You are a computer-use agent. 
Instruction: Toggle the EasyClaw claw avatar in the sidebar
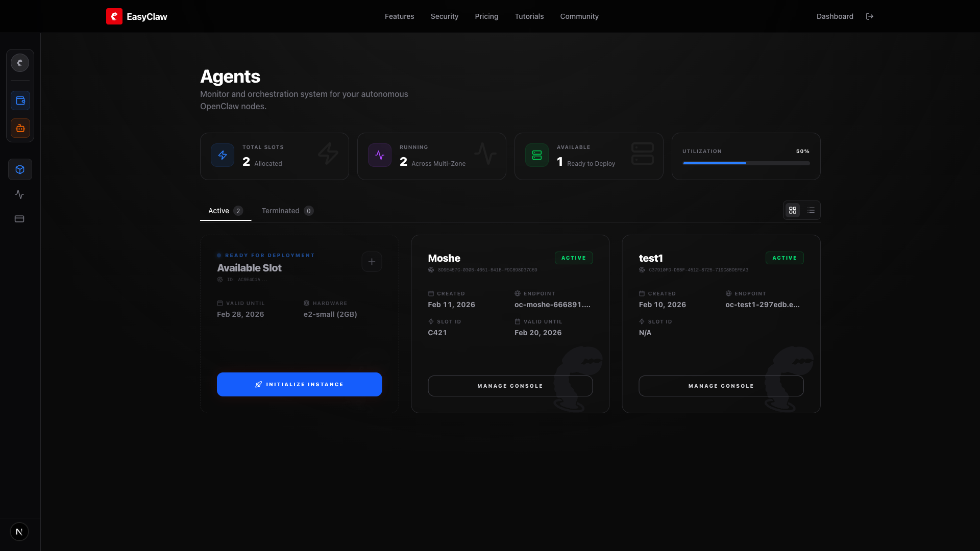pyautogui.click(x=20, y=62)
